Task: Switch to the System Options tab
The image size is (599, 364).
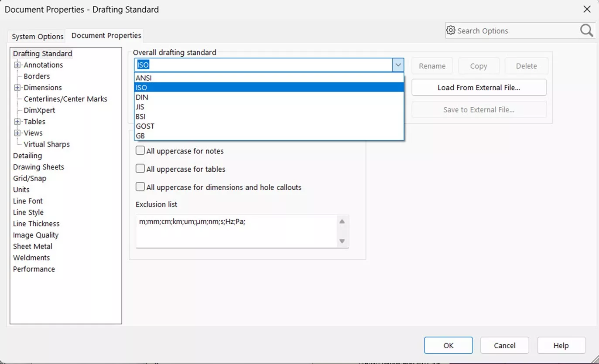Action: [x=36, y=37]
